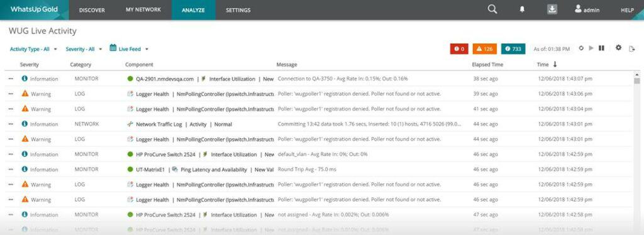The width and height of the screenshot is (644, 235).
Task: Expand the Severity - All dropdown
Action: [84, 49]
